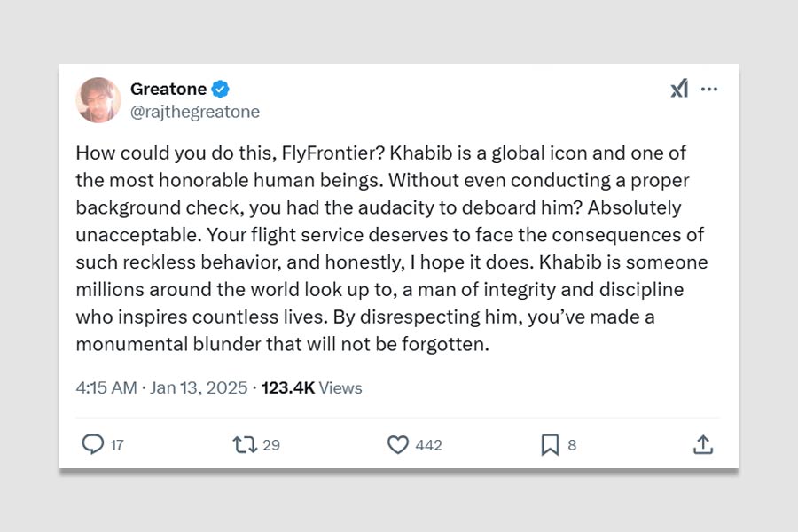Bookmark this tweet by Greatone
Viewport: 798px width, 532px height.
[x=550, y=444]
